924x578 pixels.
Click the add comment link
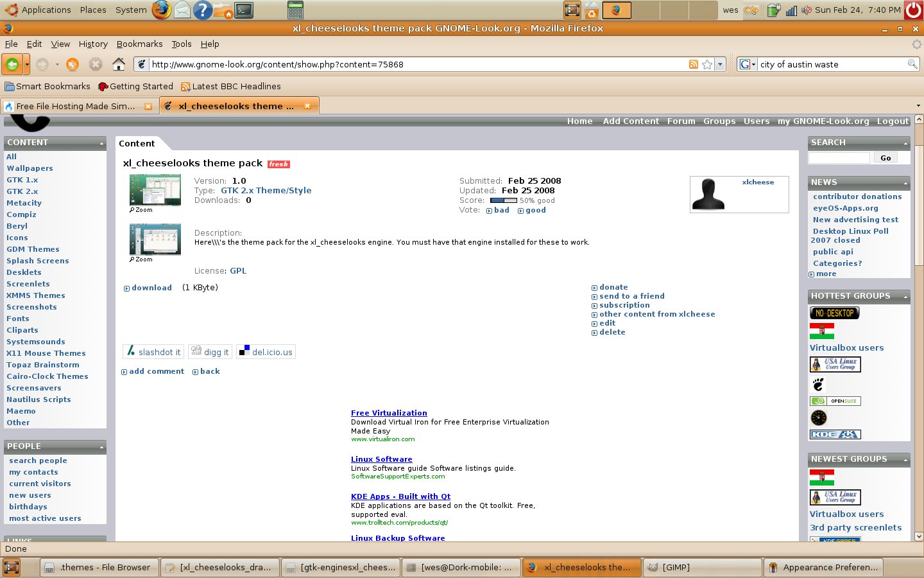click(x=157, y=371)
